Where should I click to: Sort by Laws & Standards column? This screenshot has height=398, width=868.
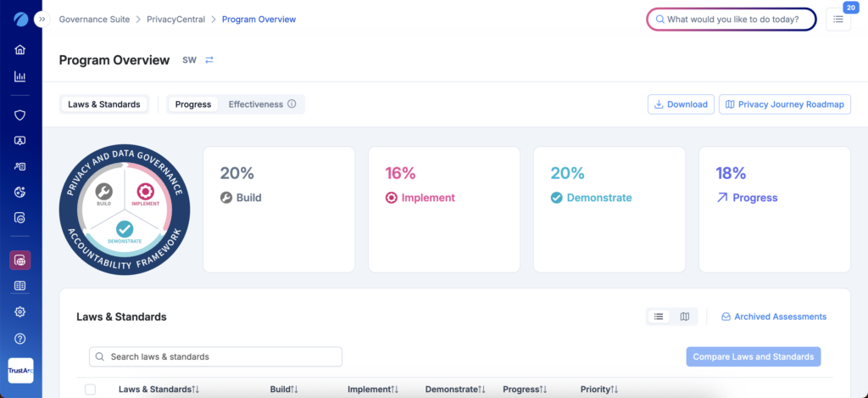(159, 390)
